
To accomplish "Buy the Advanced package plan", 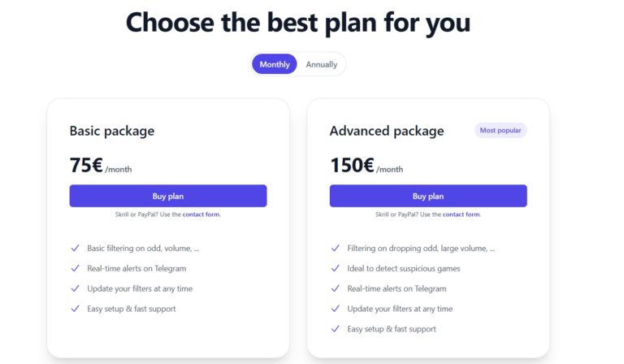I will [x=428, y=196].
